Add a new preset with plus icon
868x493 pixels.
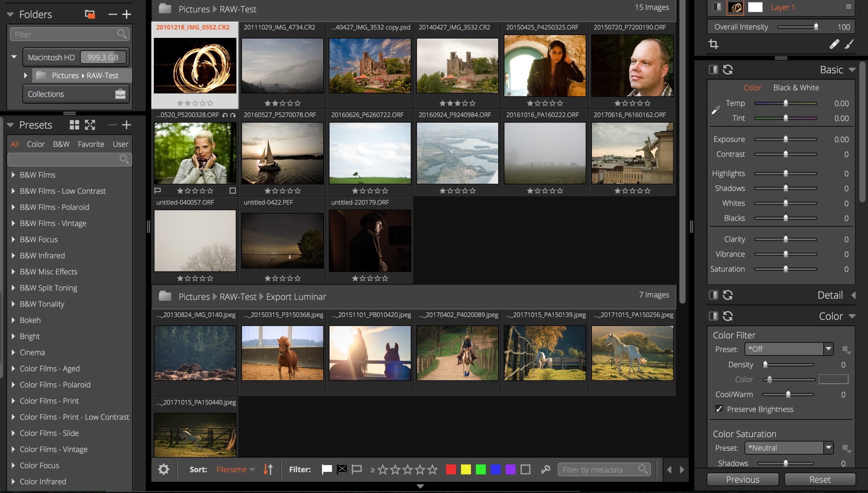pyautogui.click(x=127, y=125)
